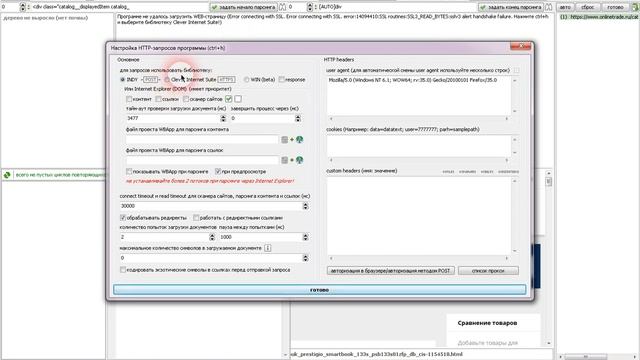Toggle checkbox beside user agent label

(x=517, y=70)
